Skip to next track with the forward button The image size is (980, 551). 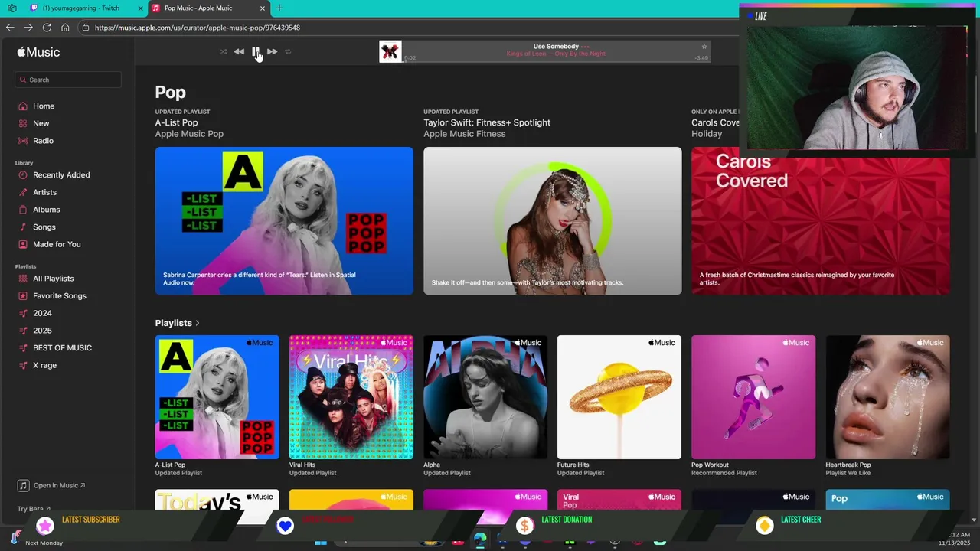[272, 51]
